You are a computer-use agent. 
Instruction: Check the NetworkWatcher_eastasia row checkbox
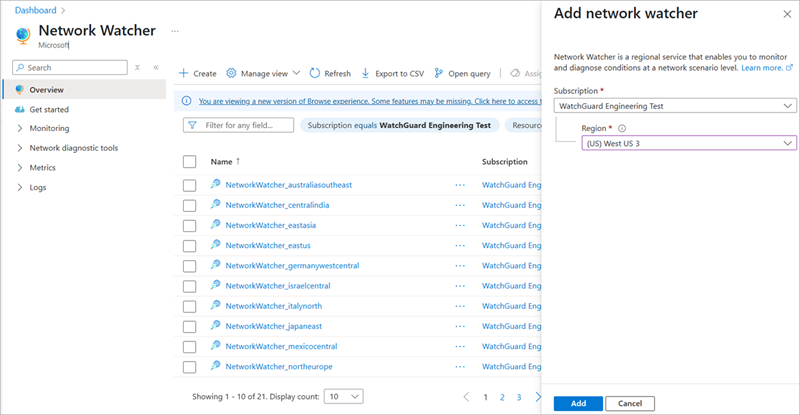189,226
